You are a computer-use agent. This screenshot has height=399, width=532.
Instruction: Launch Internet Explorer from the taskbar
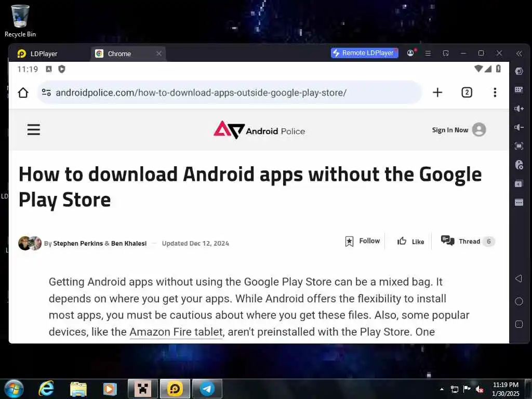click(x=46, y=389)
